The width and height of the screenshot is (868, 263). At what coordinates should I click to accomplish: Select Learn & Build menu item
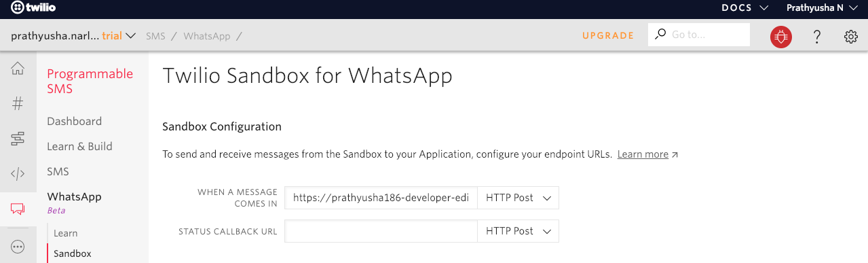[79, 146]
